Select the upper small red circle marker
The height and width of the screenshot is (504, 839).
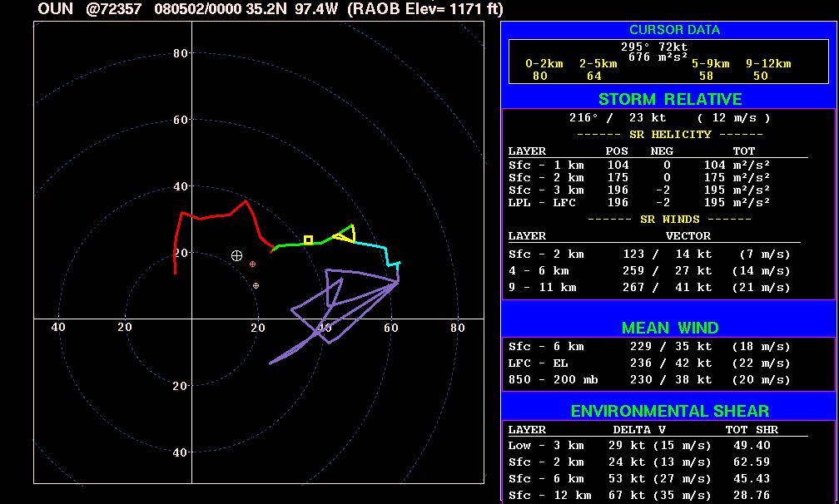point(252,264)
